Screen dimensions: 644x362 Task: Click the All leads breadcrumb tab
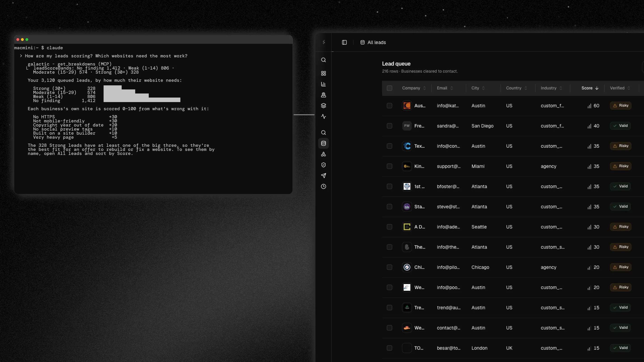click(373, 42)
